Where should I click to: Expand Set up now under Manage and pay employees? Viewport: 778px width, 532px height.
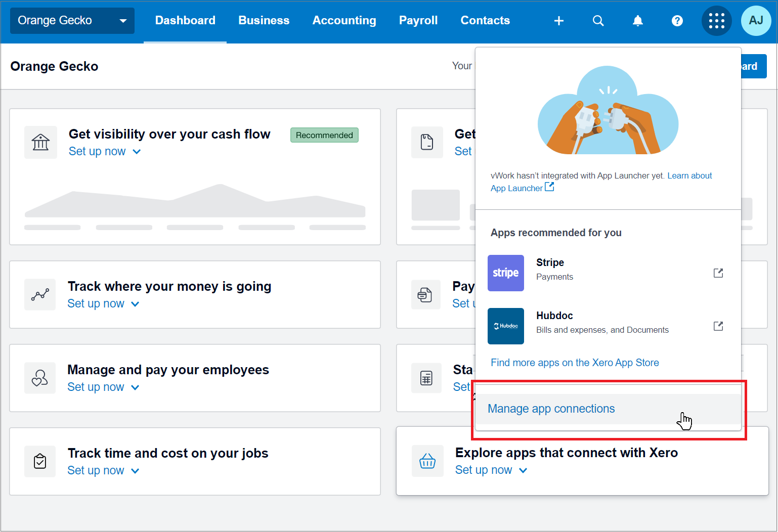104,387
